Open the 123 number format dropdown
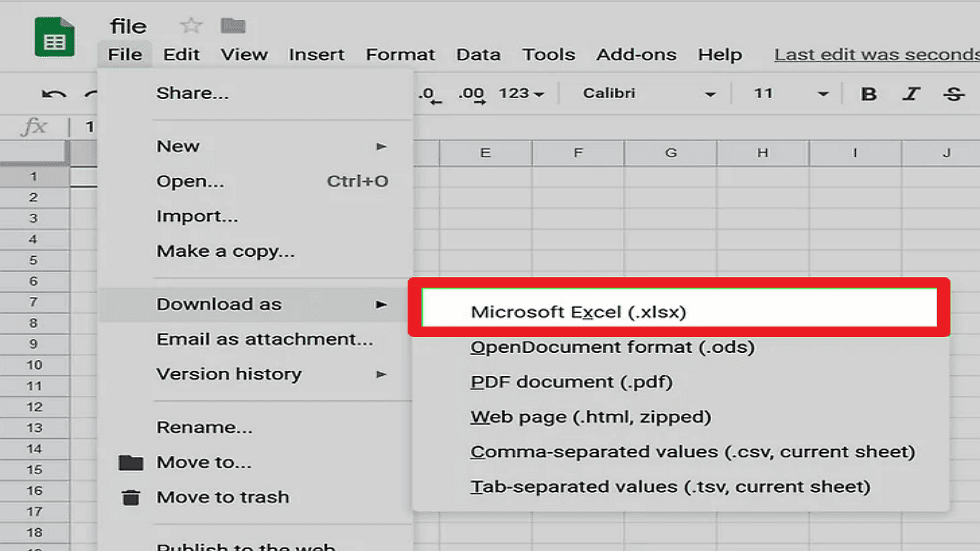The image size is (980, 551). pyautogui.click(x=522, y=94)
